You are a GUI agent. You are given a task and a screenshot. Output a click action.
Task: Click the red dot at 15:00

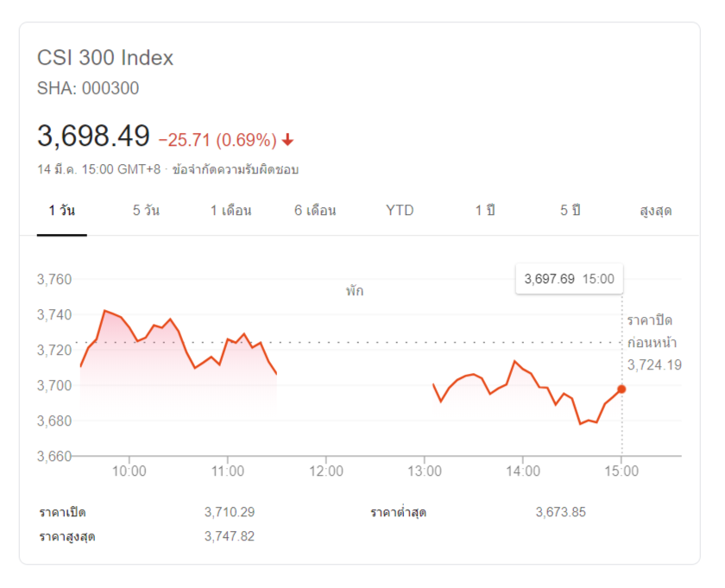click(x=621, y=389)
